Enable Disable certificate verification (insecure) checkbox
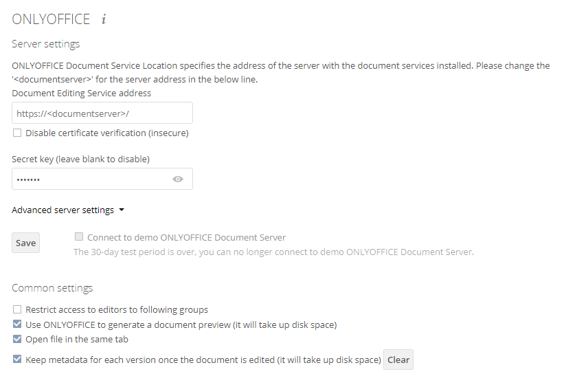The width and height of the screenshot is (588, 385). click(17, 133)
